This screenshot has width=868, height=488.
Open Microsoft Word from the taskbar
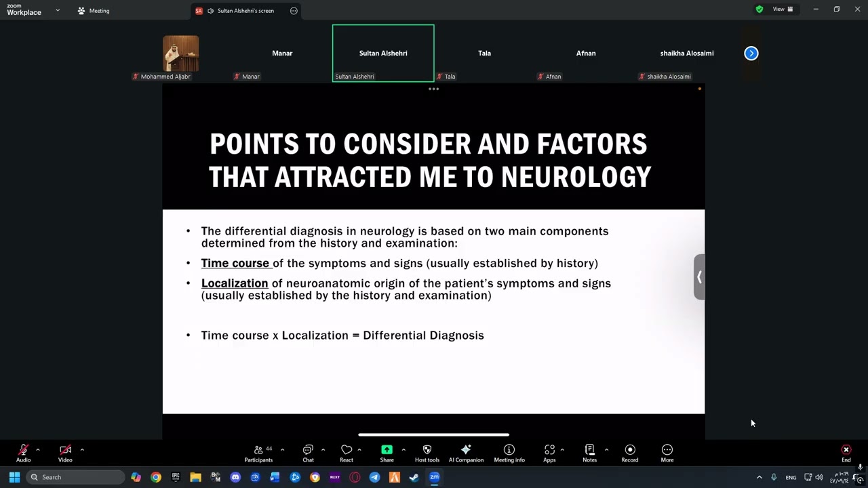pos(275,477)
